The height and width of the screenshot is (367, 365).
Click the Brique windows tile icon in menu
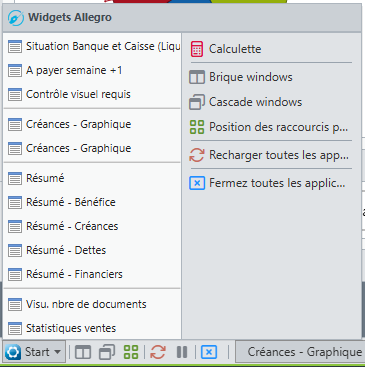pos(197,77)
